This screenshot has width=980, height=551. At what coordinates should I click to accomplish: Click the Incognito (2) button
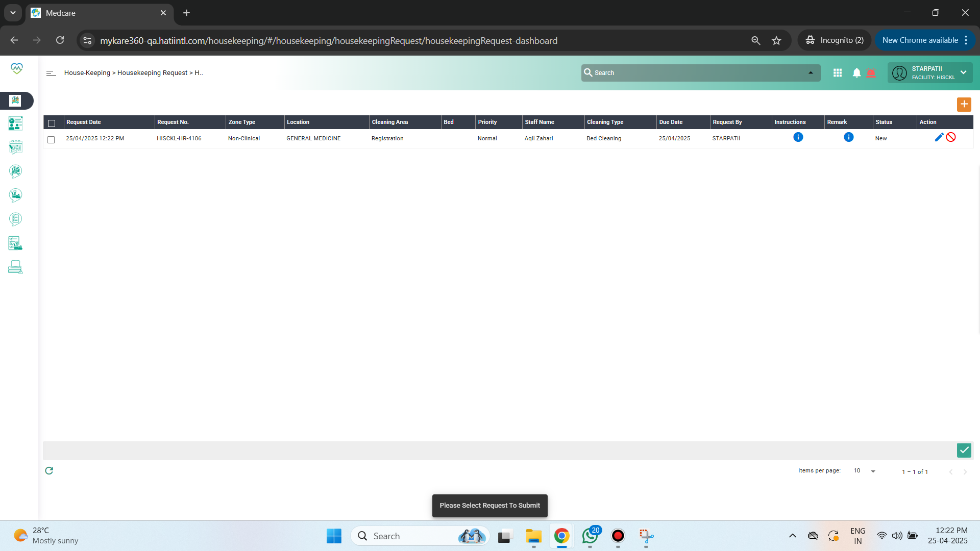click(x=835, y=40)
